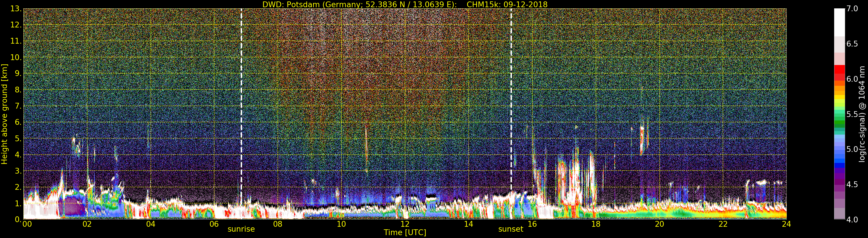Screen dimensions: 868x238
Task: Click the '12.' height tick label
Action: pyautogui.click(x=16, y=25)
